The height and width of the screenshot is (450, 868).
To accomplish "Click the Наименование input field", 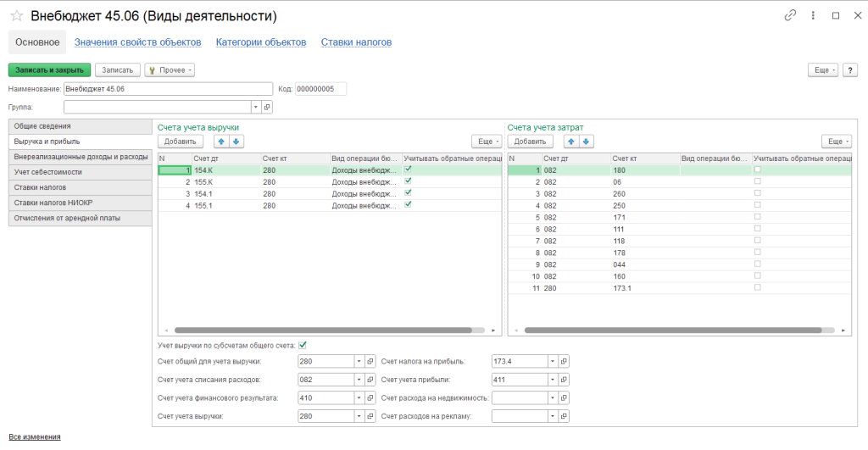I will [167, 89].
